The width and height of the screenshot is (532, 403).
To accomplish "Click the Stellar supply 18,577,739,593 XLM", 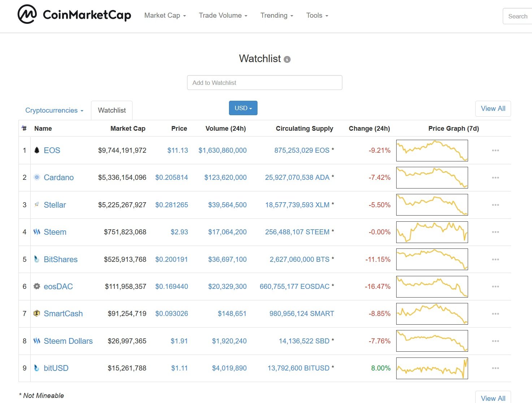I will pyautogui.click(x=297, y=205).
